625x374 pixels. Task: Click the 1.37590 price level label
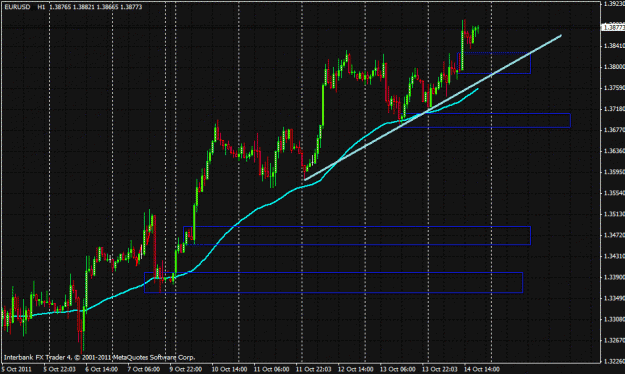[614, 88]
